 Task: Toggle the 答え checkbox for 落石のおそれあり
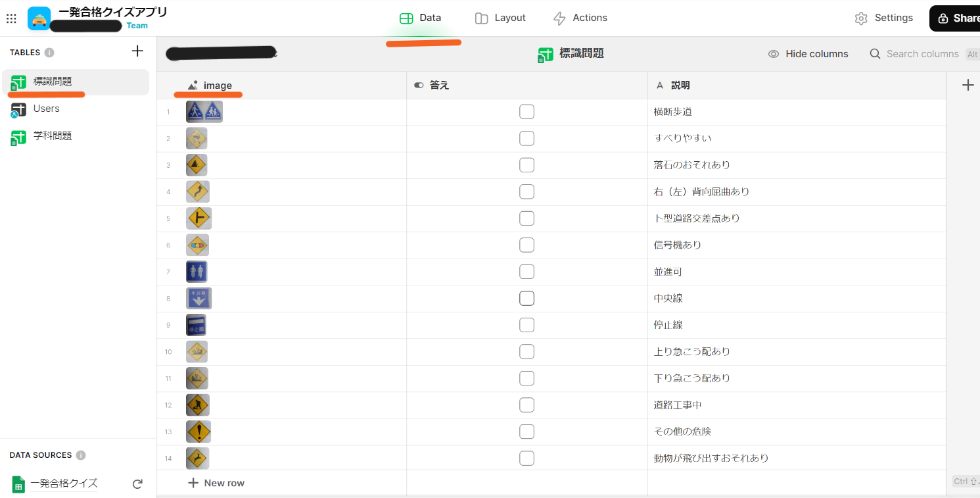click(x=526, y=165)
